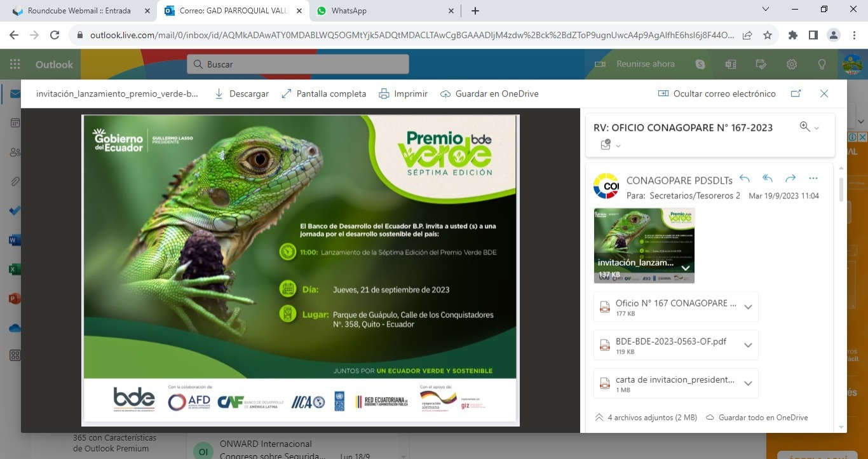Open options for Oficio N° 167 attachment

point(748,307)
